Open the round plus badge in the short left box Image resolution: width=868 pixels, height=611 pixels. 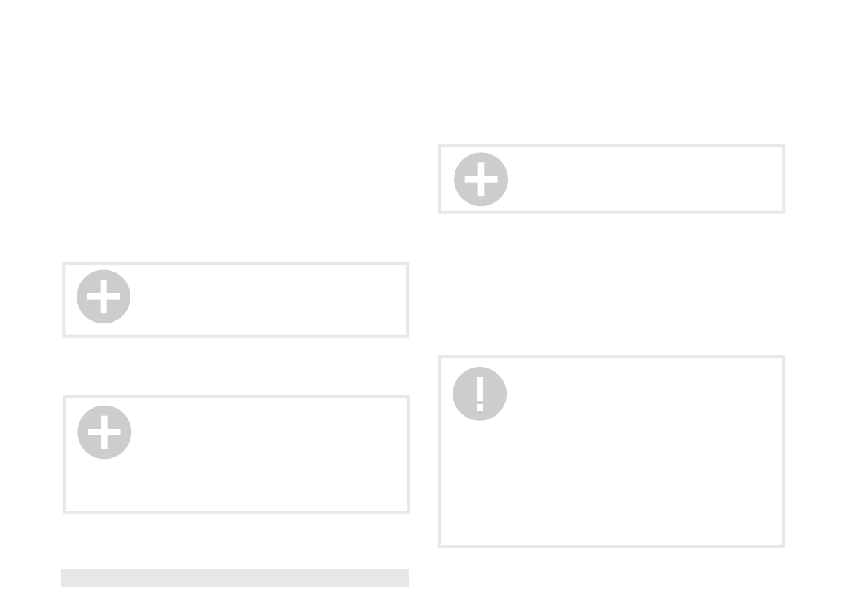tap(103, 296)
